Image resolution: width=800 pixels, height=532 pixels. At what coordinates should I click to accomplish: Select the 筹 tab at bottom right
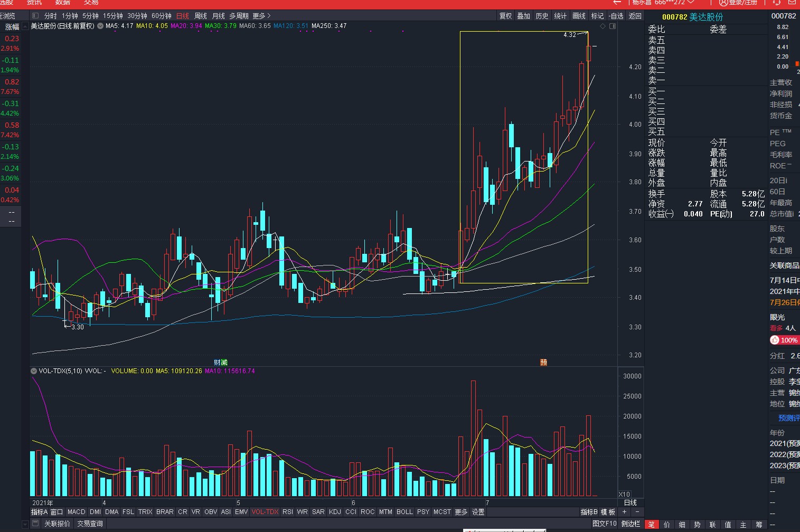pos(759,525)
